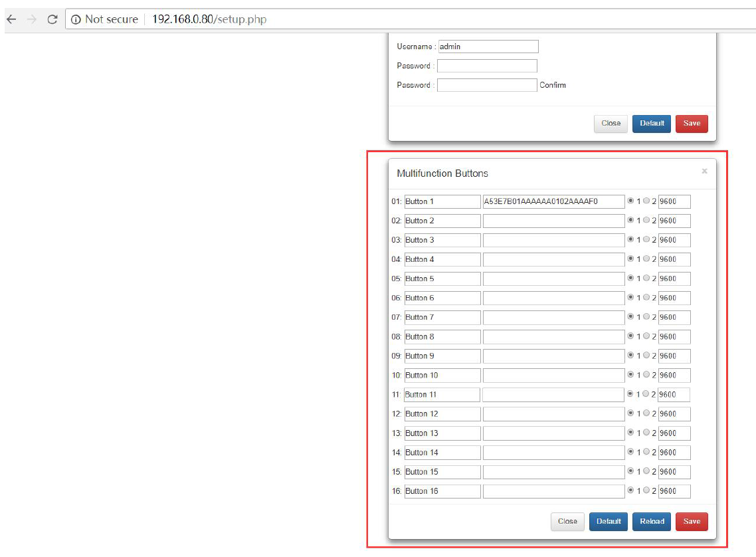Image resolution: width=756 pixels, height=557 pixels.
Task: Click the Button 1 name field
Action: (x=442, y=201)
